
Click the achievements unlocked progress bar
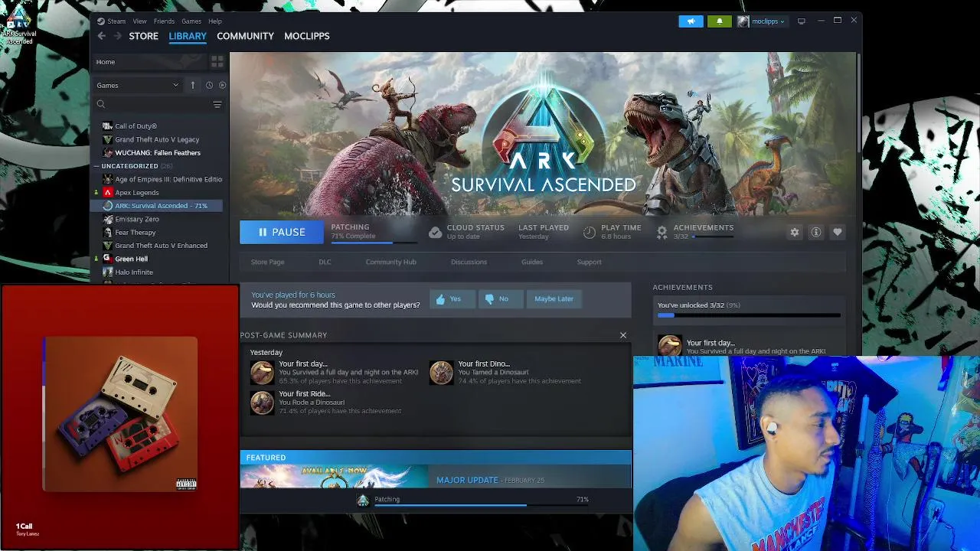[749, 315]
